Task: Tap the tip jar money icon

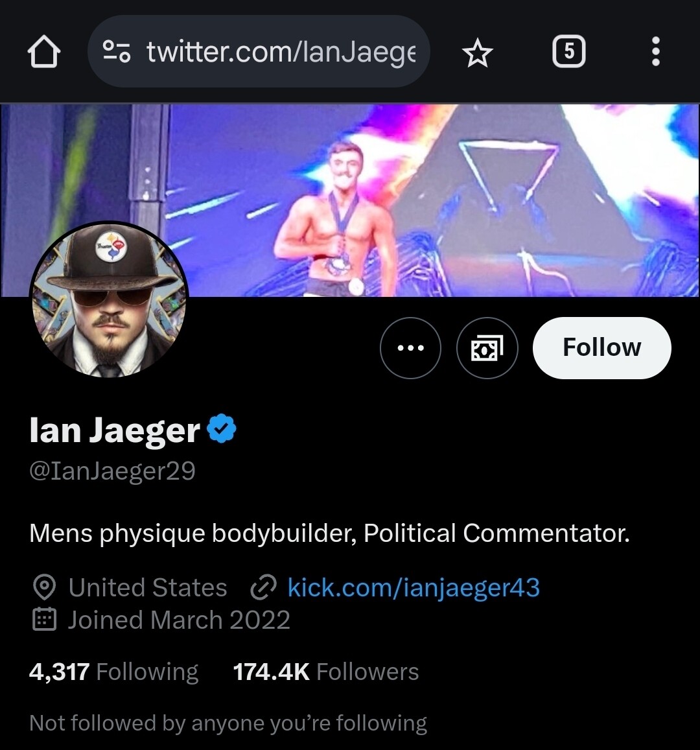Action: click(487, 347)
